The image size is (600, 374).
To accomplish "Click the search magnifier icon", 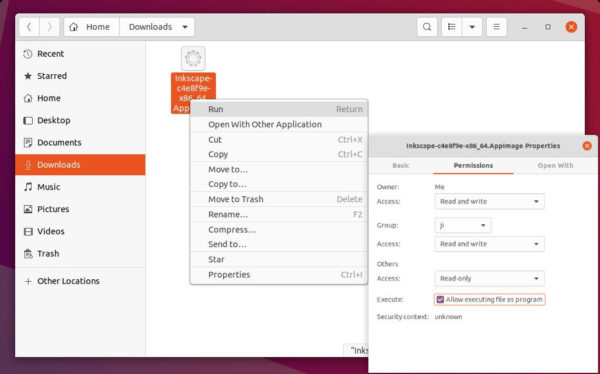I will tap(427, 27).
